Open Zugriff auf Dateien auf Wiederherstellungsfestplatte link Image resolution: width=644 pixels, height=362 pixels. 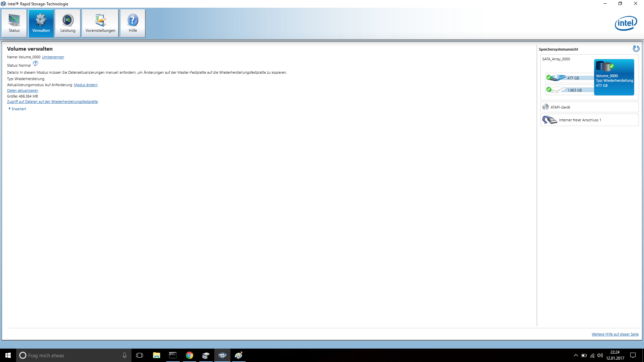[x=52, y=102]
